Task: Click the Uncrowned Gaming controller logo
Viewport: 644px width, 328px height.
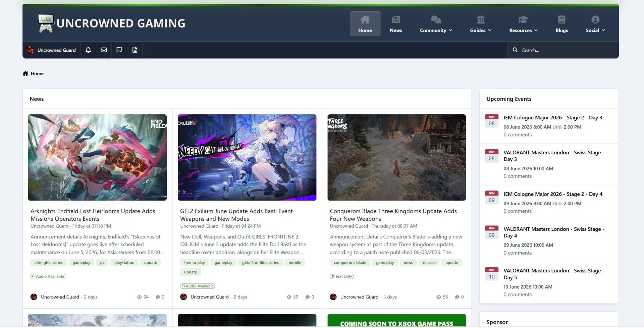Action: 46,23
